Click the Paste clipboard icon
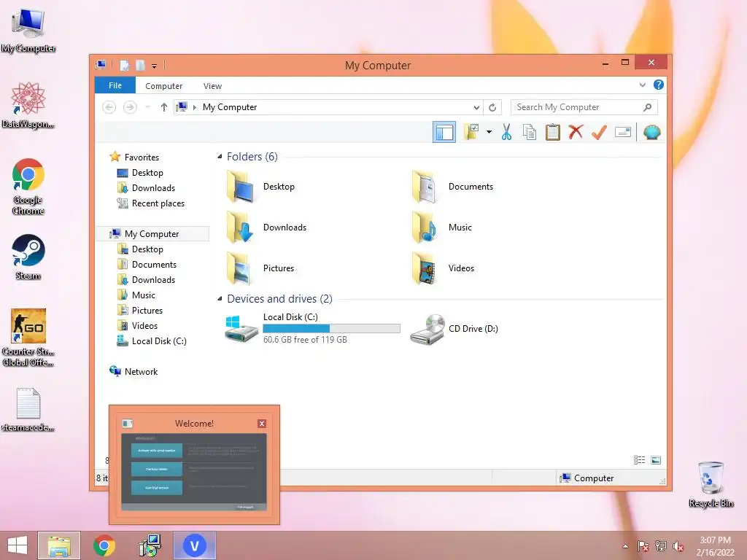Image resolution: width=747 pixels, height=560 pixels. coord(553,132)
